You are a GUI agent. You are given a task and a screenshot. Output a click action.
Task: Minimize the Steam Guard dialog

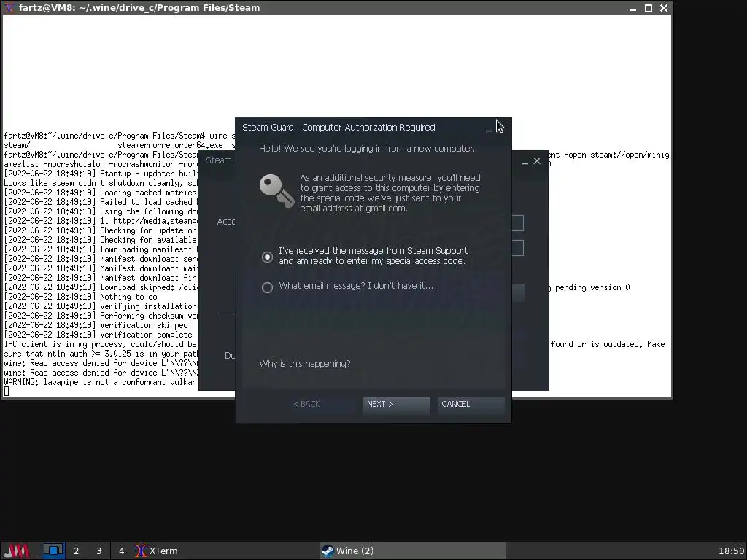click(488, 128)
